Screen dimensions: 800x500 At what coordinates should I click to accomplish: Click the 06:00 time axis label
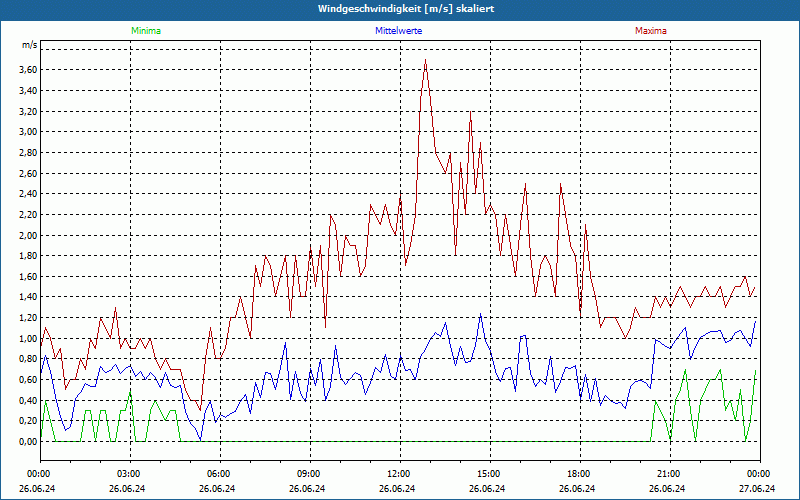220,474
